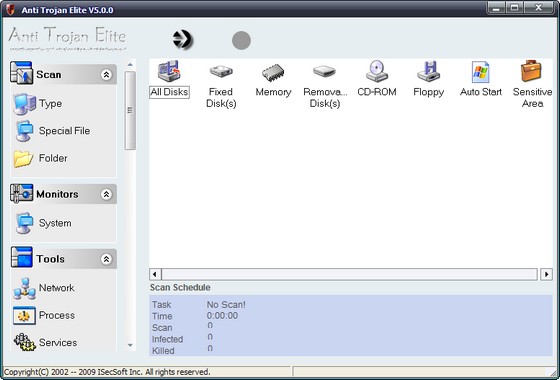Click the 'No Scan!' task value

point(226,305)
